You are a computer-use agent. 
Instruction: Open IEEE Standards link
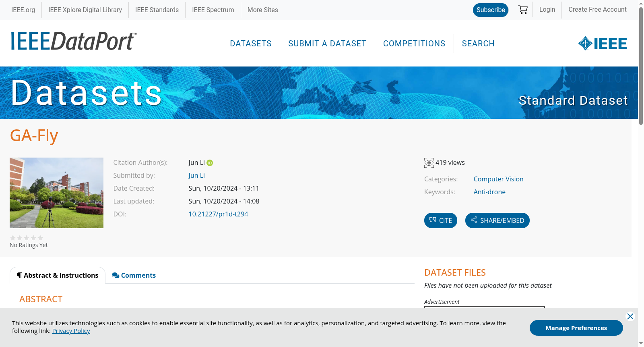(x=157, y=10)
